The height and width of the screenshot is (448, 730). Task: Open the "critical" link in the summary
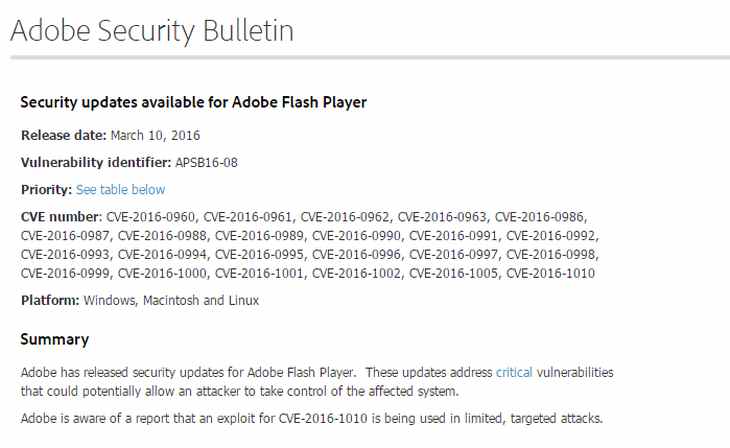pos(514,372)
